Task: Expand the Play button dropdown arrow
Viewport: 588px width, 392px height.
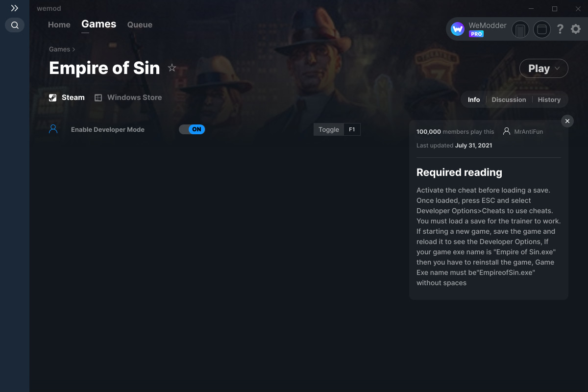Action: (557, 69)
